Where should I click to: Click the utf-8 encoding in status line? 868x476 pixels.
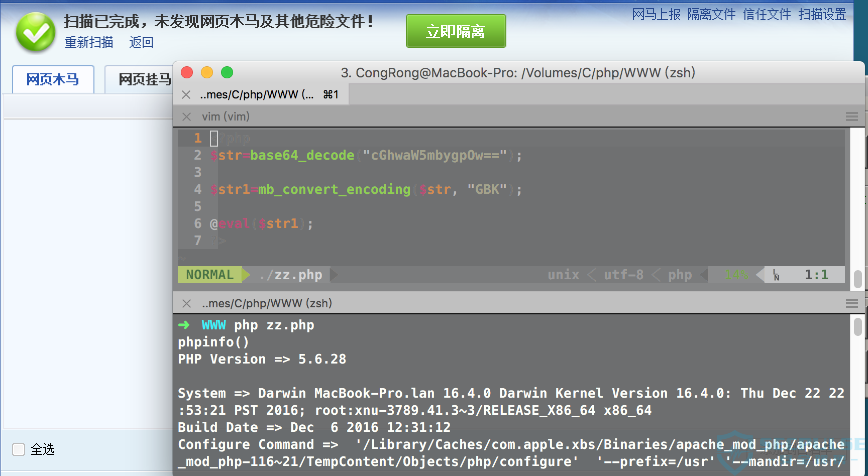point(623,275)
